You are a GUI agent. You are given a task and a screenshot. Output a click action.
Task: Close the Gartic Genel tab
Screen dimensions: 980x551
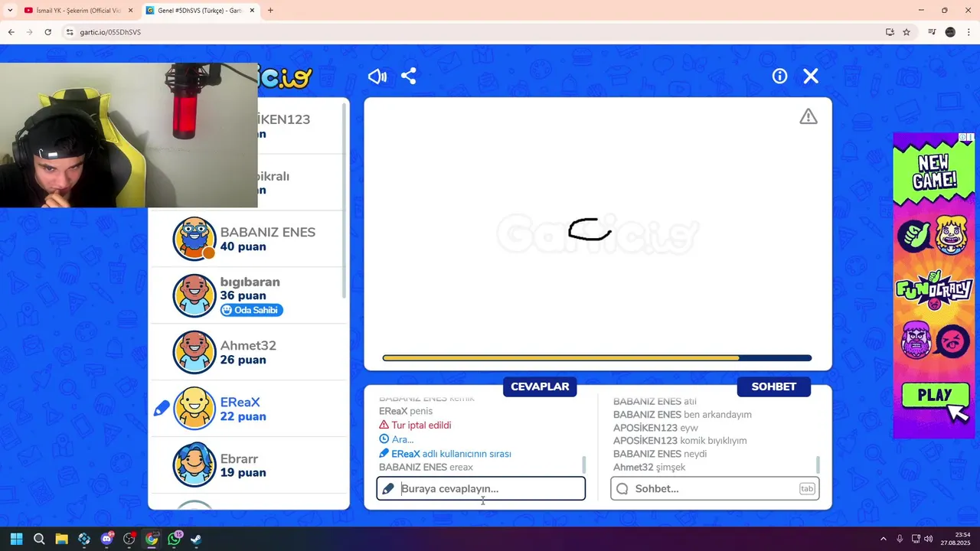tap(253, 11)
